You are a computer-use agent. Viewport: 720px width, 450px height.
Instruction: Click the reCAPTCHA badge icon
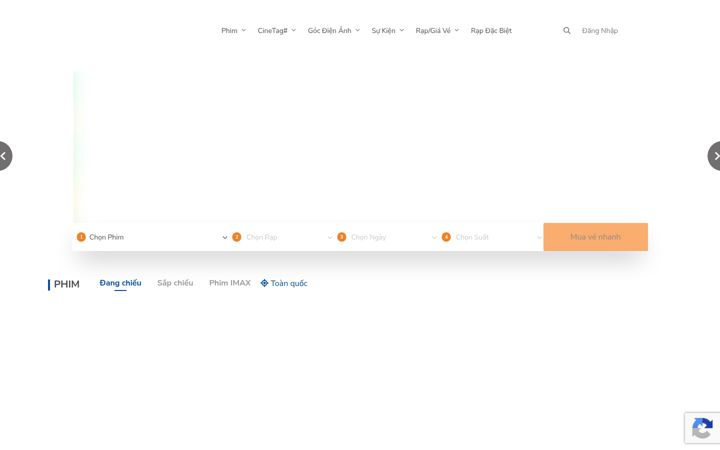(702, 428)
